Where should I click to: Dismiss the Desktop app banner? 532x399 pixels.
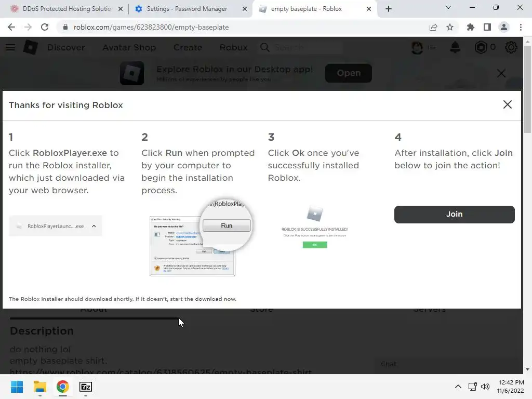coord(501,73)
